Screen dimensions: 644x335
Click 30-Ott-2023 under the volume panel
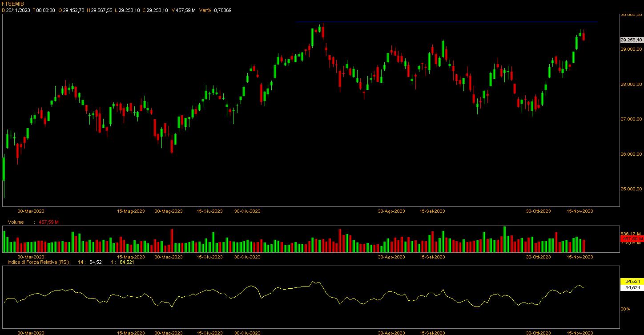point(538,257)
